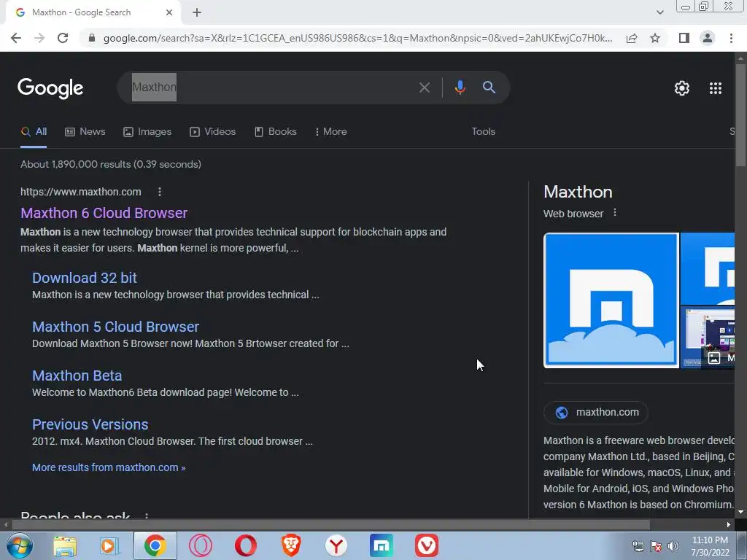747x560 pixels.
Task: Open the Chrome profile avatar
Action: 708,38
